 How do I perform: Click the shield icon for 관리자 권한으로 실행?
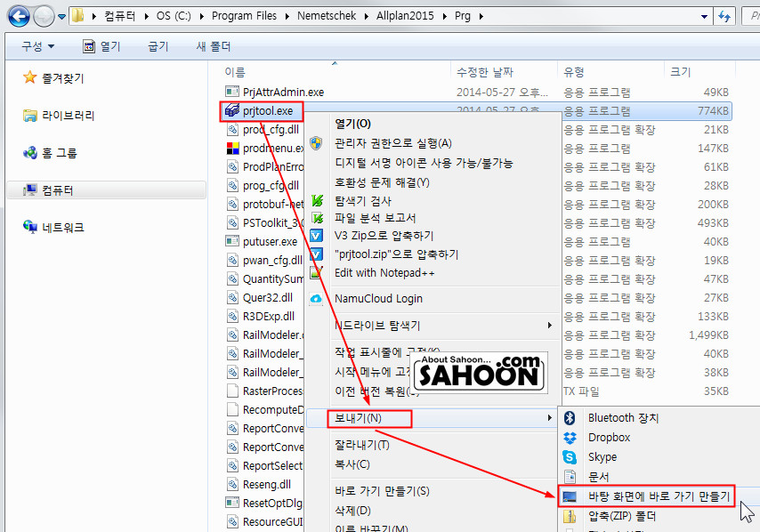[x=316, y=143]
